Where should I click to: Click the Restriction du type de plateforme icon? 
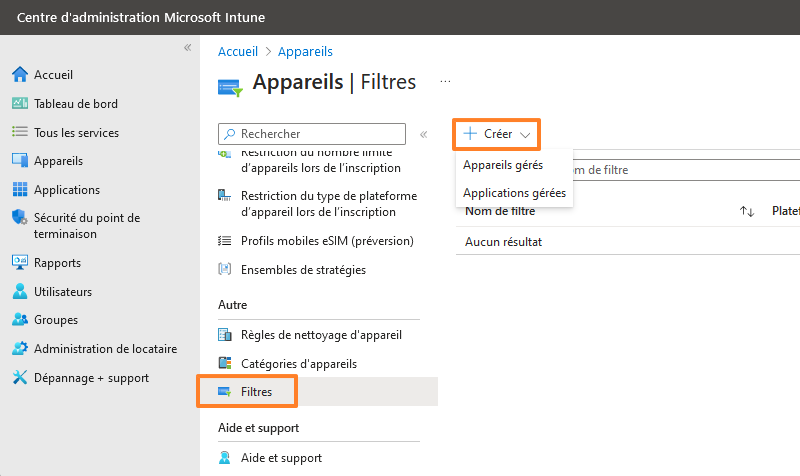(224, 195)
